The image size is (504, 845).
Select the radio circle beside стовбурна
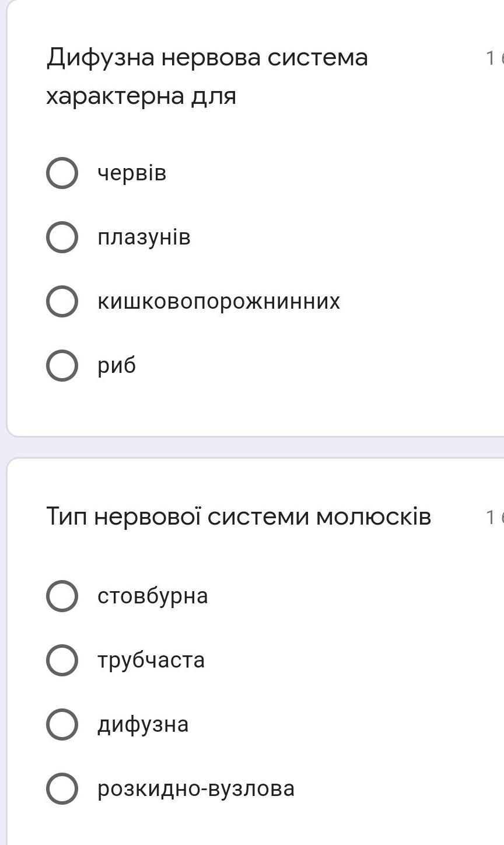[62, 596]
